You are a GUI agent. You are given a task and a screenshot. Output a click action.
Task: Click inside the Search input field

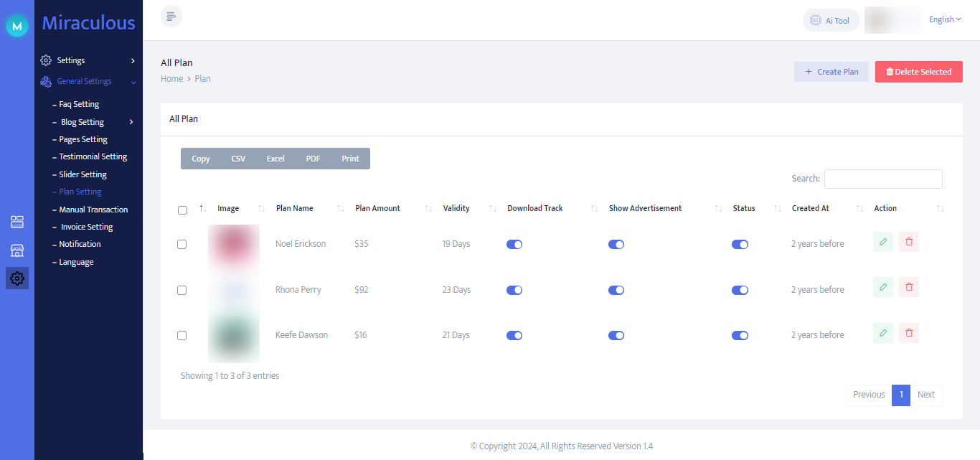pos(883,179)
